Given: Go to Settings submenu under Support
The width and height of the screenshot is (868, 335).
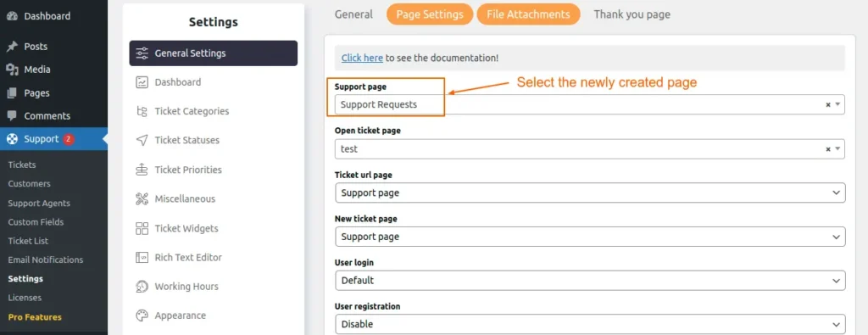Looking at the screenshot, I should click(25, 278).
